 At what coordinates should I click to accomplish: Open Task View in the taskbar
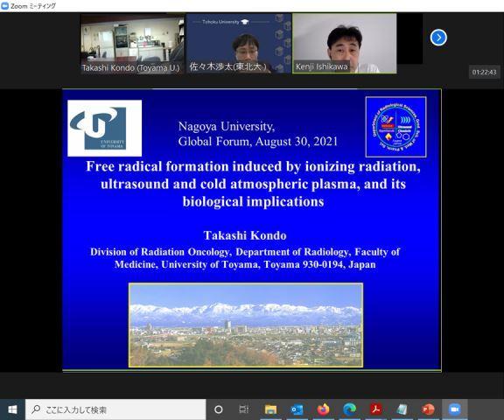pyautogui.click(x=244, y=409)
